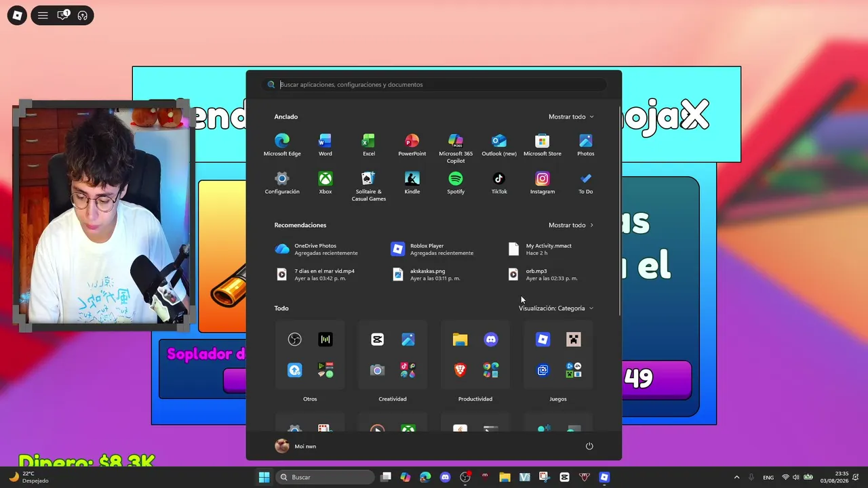Open the Microsoft Store pinned app
This screenshot has height=488, width=868.
[542, 145]
